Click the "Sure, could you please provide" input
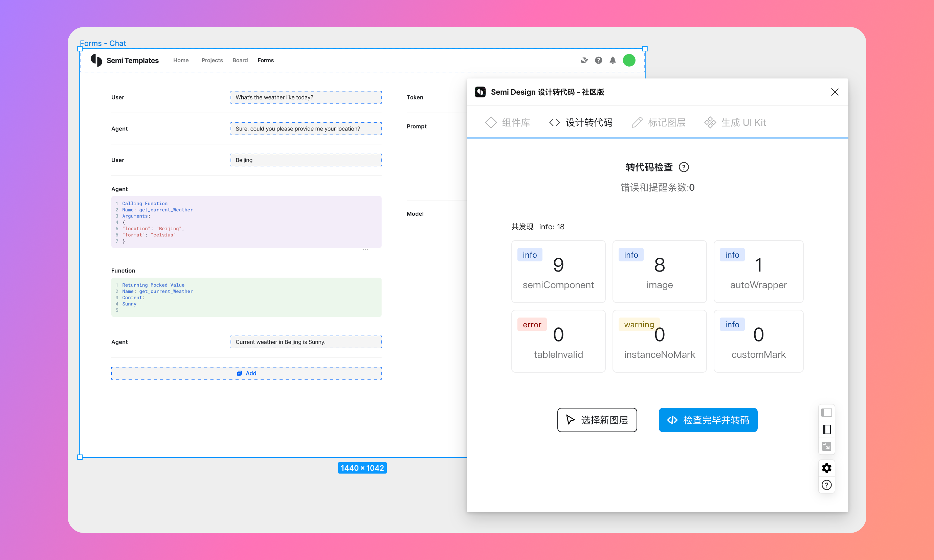934x560 pixels. (x=306, y=129)
